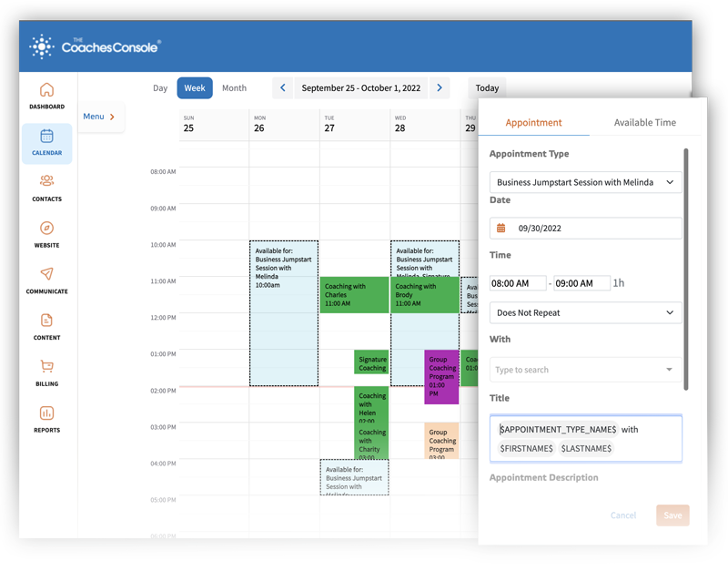728x571 pixels.
Task: Click the 09:00 AM end time field
Action: coord(581,283)
